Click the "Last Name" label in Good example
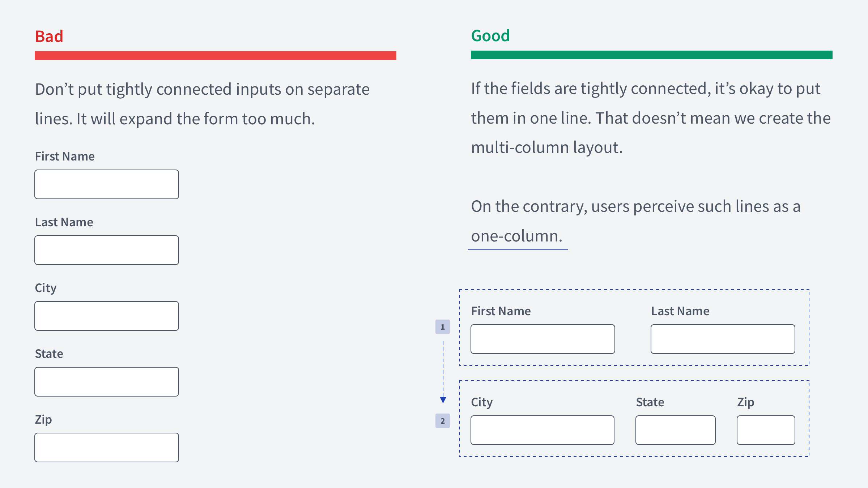This screenshot has height=488, width=868. (x=680, y=311)
